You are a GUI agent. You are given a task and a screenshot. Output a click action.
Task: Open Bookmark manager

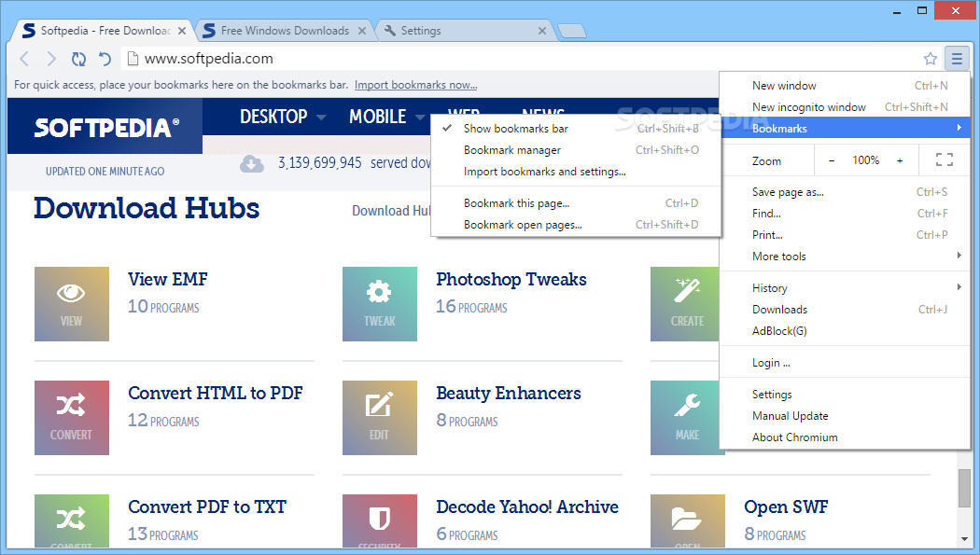[x=575, y=150]
